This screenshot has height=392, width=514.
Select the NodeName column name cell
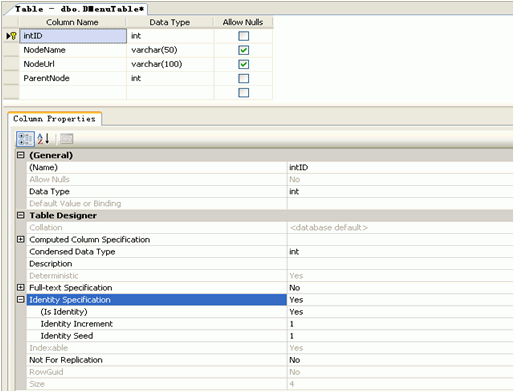pos(73,50)
